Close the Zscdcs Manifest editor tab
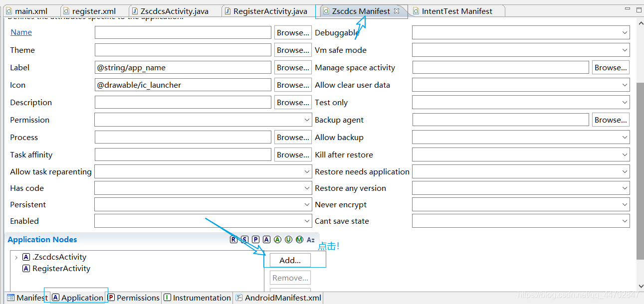Image resolution: width=644 pixels, height=304 pixels. click(397, 11)
